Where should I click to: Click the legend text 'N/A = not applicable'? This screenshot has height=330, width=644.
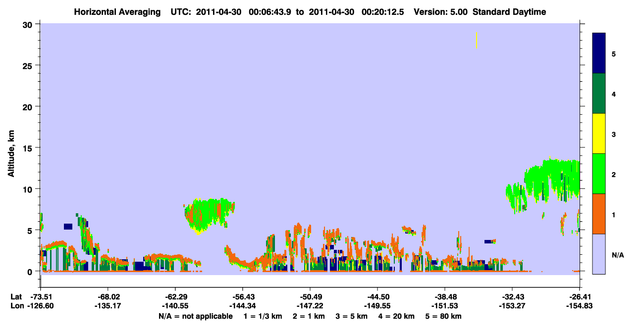195,316
